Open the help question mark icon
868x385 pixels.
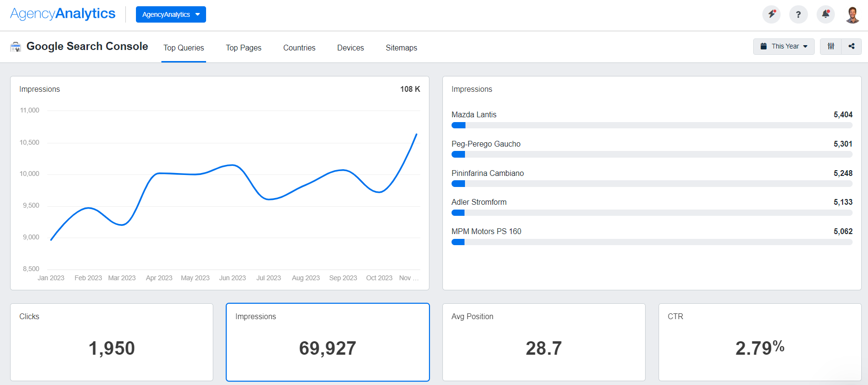point(798,14)
